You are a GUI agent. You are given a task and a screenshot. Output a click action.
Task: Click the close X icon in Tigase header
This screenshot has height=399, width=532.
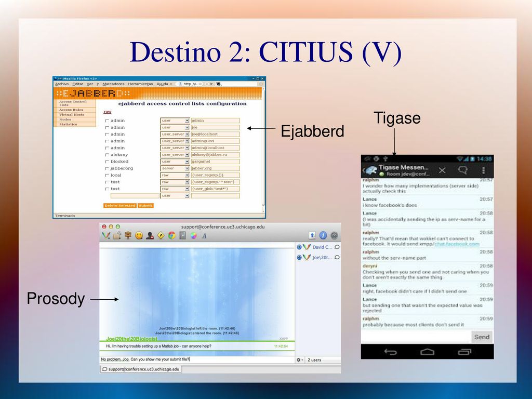click(442, 170)
